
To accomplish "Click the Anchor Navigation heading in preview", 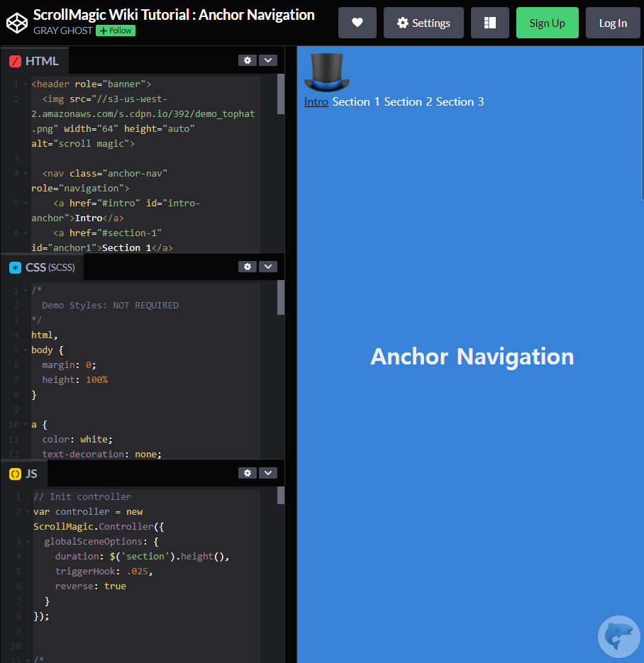I will tap(472, 357).
